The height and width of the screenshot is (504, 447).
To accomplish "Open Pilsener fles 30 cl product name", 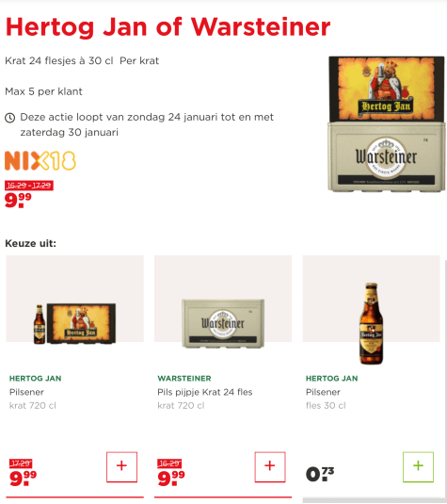I will tap(323, 392).
